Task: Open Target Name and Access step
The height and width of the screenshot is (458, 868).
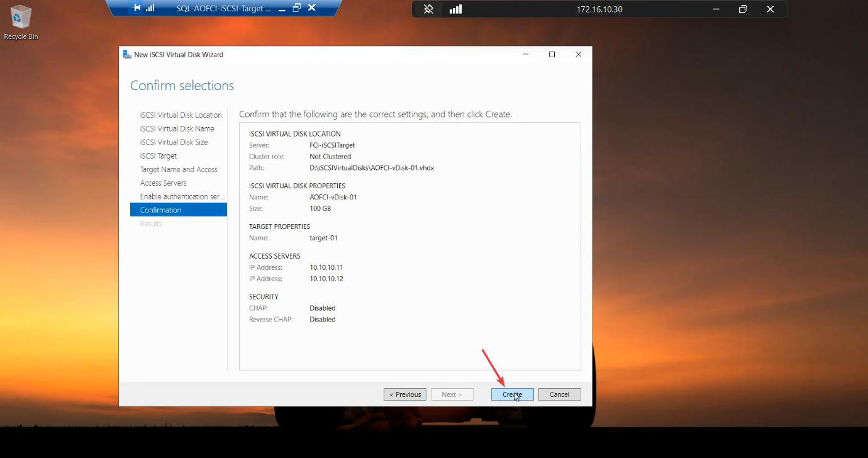Action: pos(179,169)
